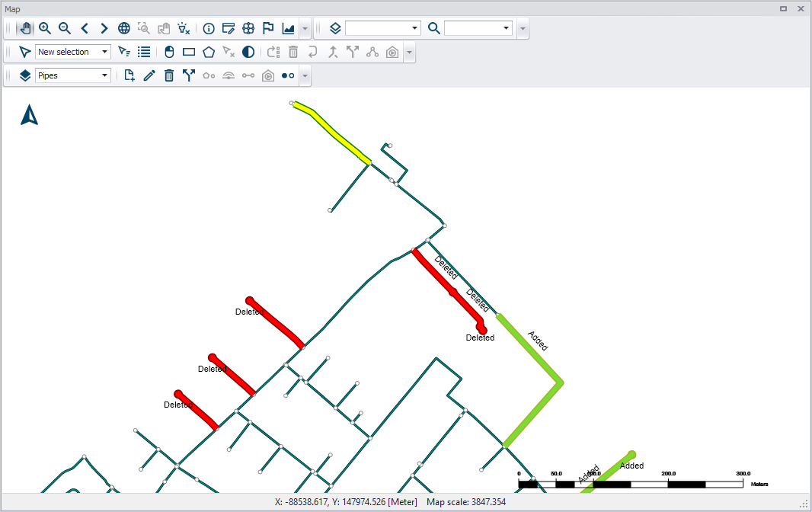Click the flower-shaped symbol icon
812x512 pixels.
pyautogui.click(x=248, y=28)
